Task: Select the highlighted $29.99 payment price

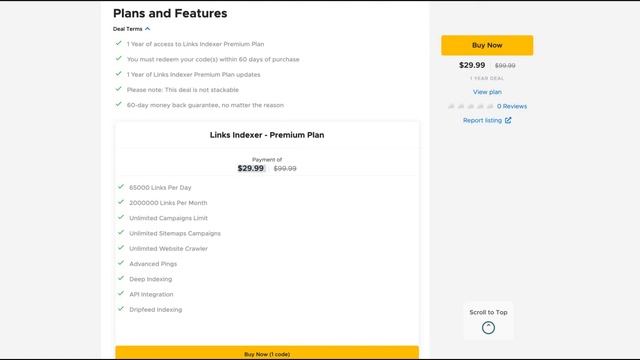Action: pos(251,168)
